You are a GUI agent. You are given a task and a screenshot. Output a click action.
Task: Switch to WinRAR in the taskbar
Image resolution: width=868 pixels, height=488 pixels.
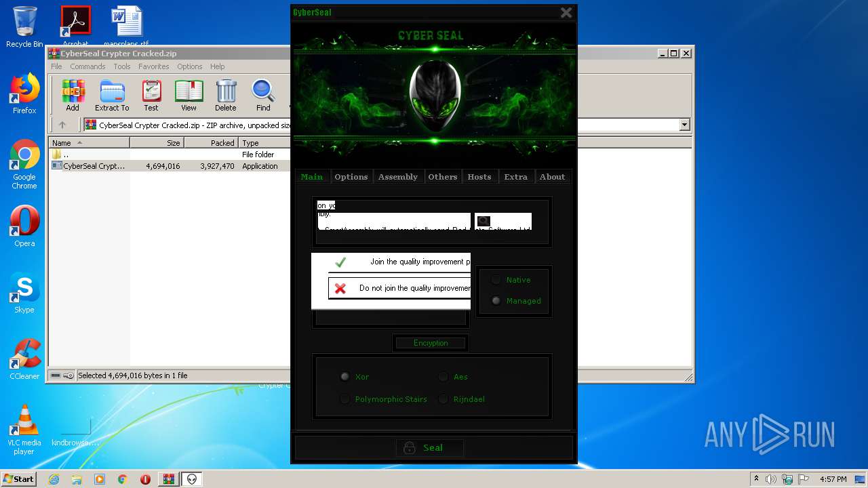point(168,479)
